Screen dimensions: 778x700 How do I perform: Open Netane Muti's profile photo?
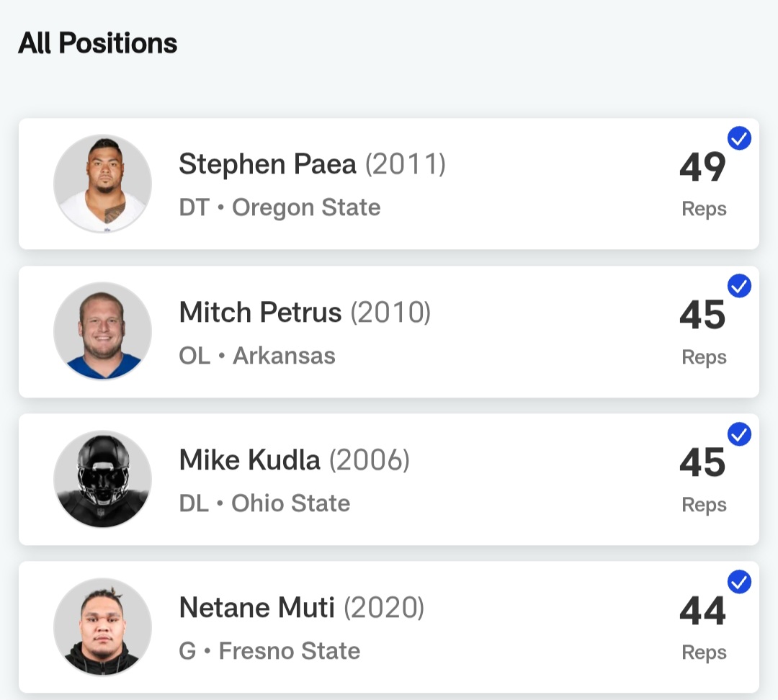point(102,627)
